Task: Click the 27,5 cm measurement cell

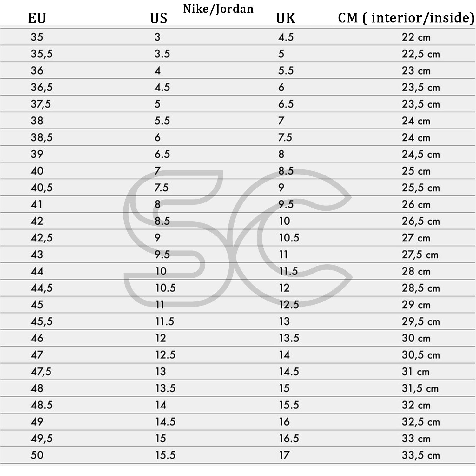Action: [420, 255]
